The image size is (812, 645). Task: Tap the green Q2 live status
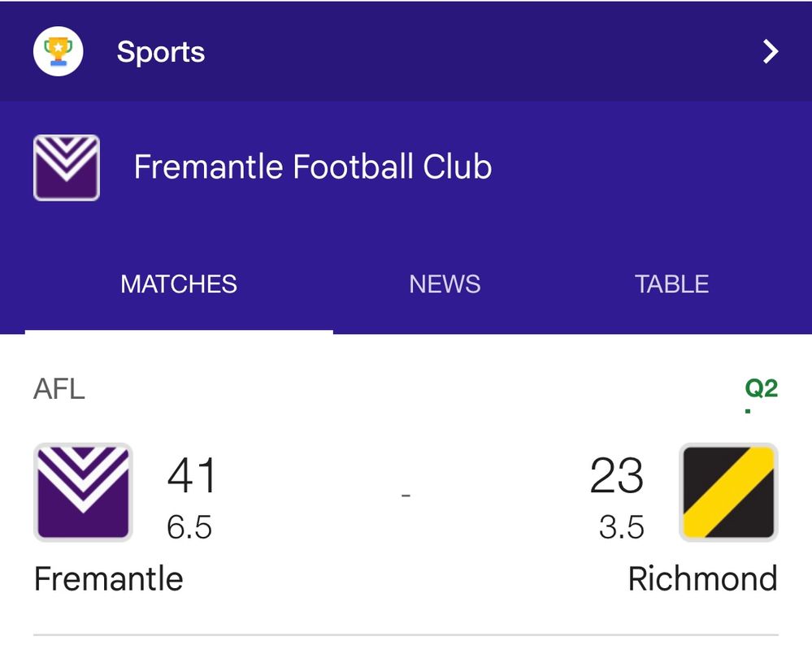[762, 388]
